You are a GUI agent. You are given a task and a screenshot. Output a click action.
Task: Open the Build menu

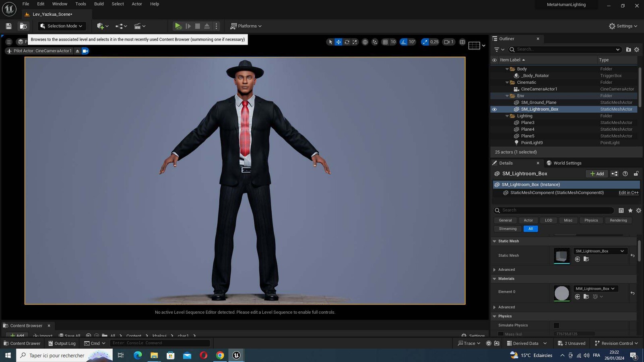tap(99, 4)
